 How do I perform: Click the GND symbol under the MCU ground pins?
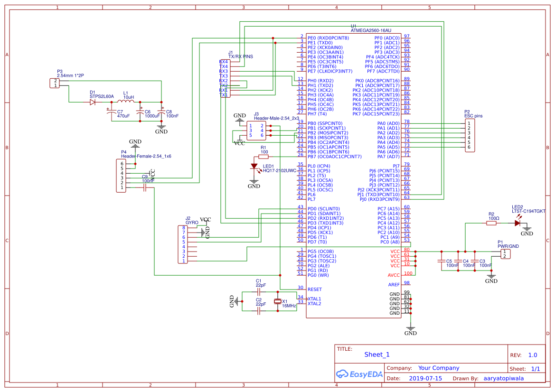(411, 331)
